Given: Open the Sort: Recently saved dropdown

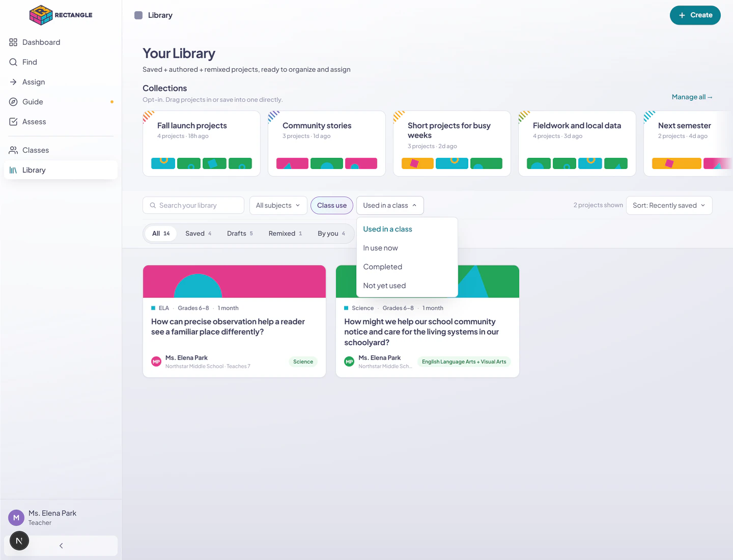Looking at the screenshot, I should pyautogui.click(x=669, y=206).
